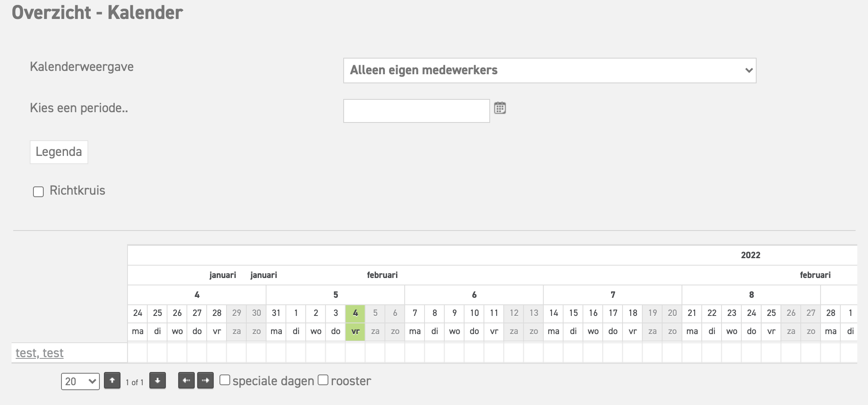
Task: Click the 2022 year header
Action: point(750,255)
